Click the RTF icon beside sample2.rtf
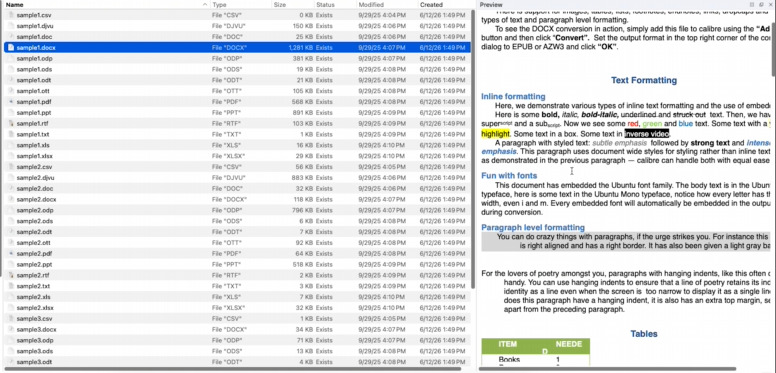 [11, 276]
